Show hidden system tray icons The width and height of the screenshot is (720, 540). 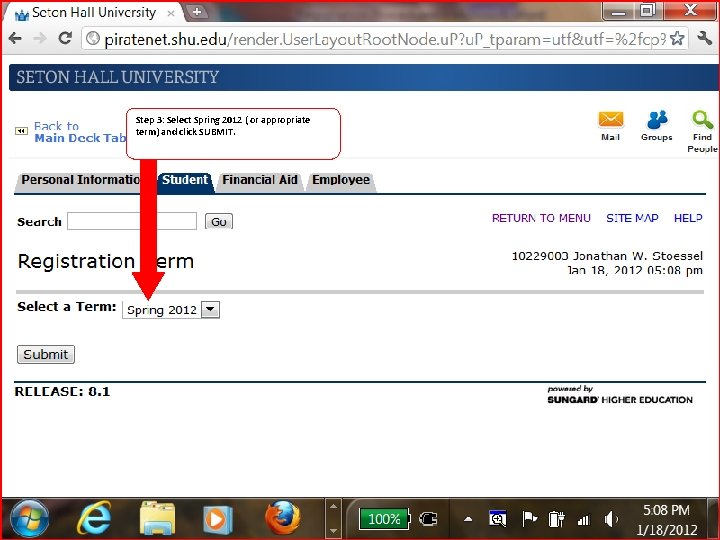pyautogui.click(x=468, y=519)
